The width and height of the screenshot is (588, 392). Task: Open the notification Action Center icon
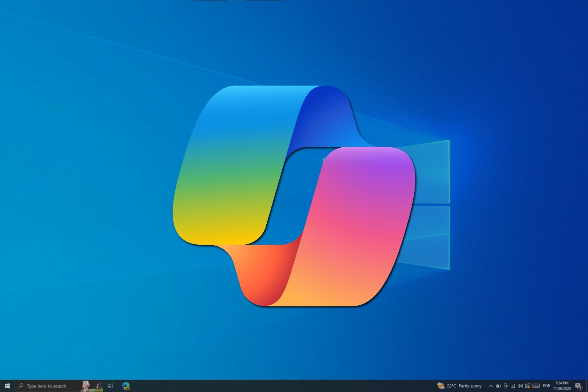[x=578, y=386]
